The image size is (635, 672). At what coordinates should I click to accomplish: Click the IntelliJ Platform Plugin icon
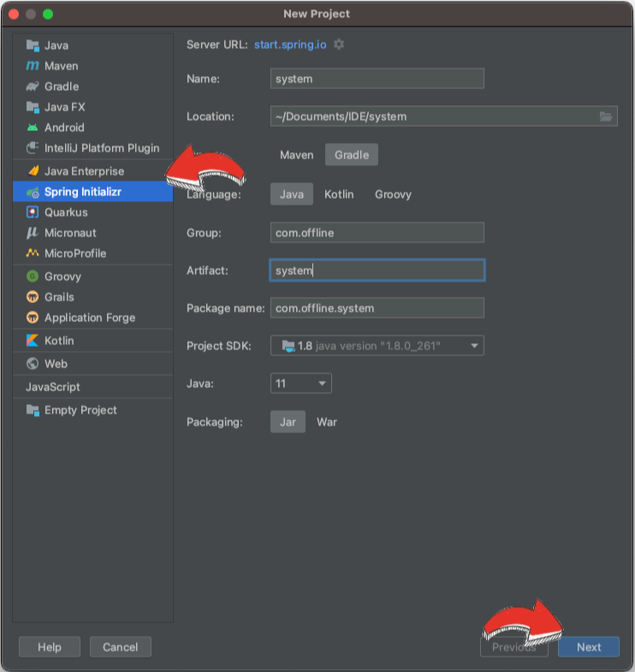[x=33, y=148]
